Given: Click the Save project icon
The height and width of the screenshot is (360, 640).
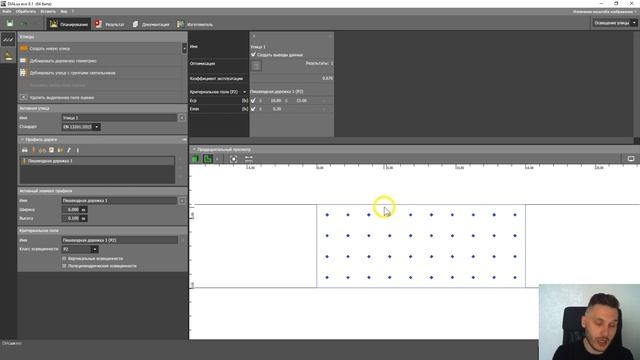Looking at the screenshot, I should [x=10, y=24].
